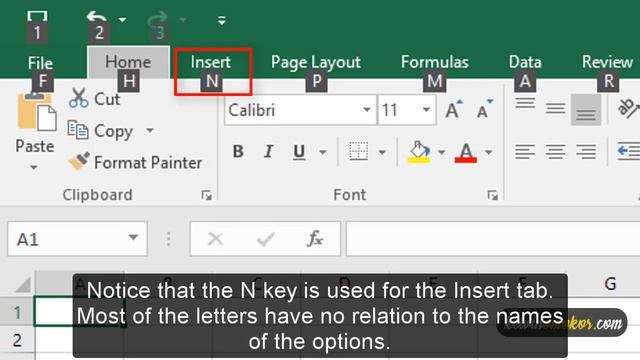Open the Undo history dropdown arrow

[122, 20]
